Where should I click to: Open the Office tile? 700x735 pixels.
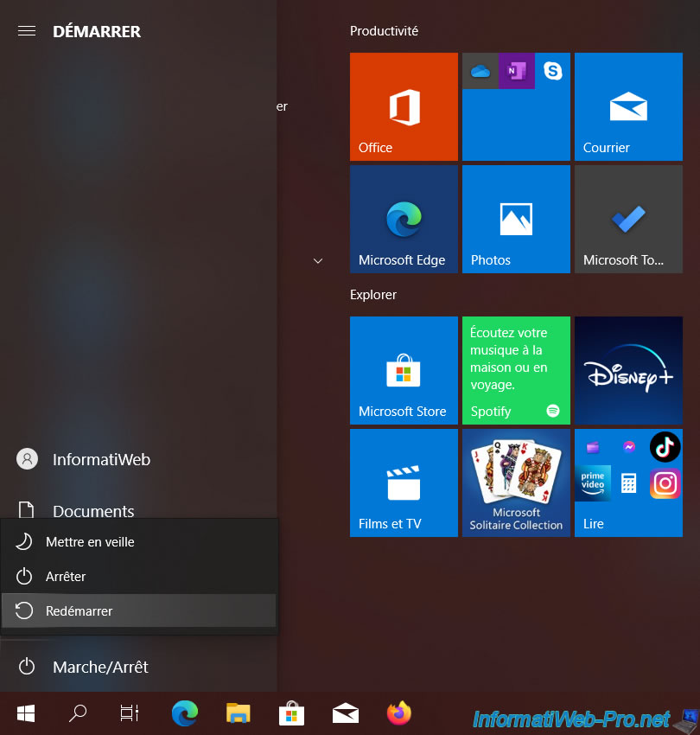point(404,106)
